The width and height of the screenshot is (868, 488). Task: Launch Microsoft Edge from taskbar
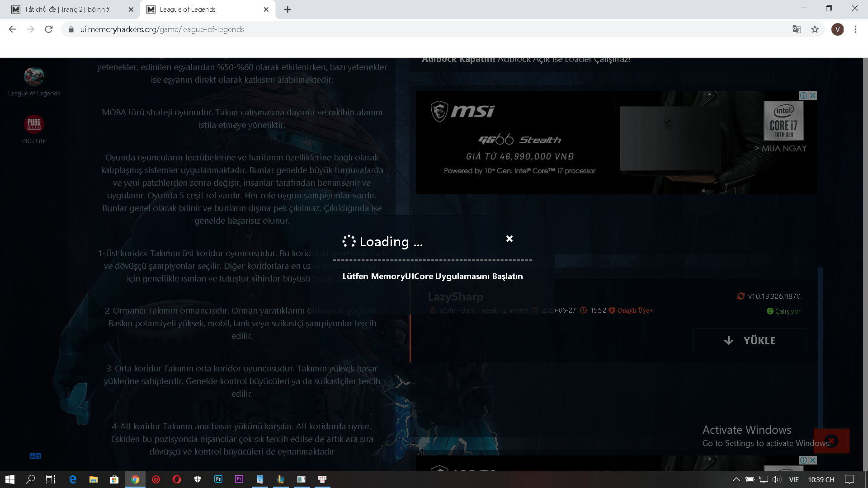point(73,479)
